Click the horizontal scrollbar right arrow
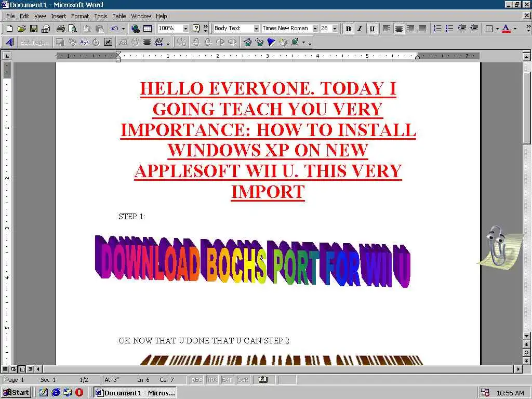Image resolution: width=532 pixels, height=399 pixels. point(518,369)
